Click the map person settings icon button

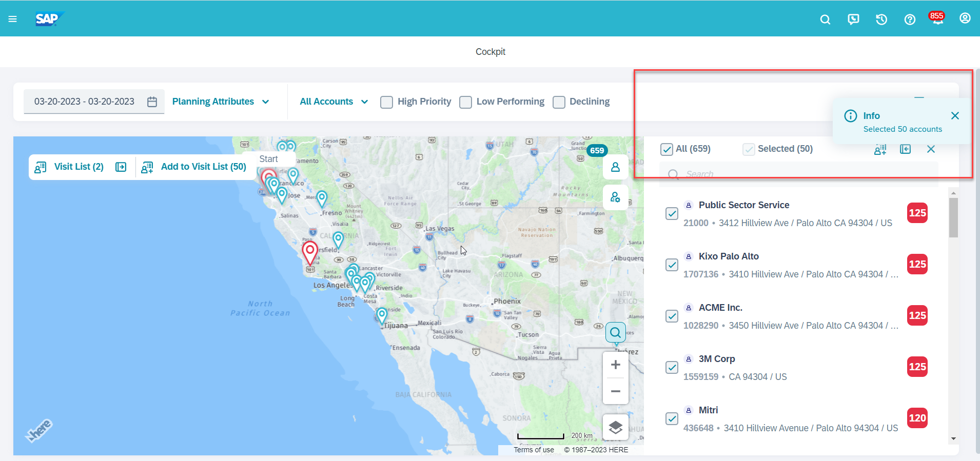point(616,197)
